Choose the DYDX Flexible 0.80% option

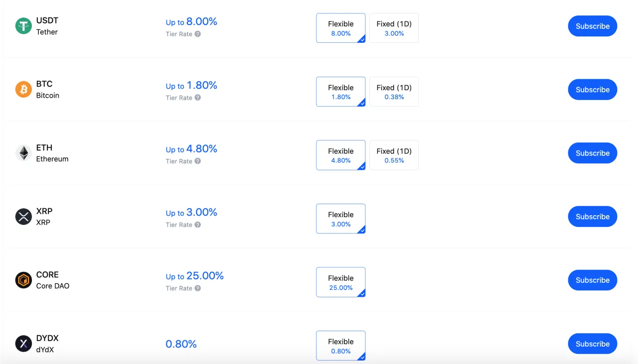click(341, 346)
